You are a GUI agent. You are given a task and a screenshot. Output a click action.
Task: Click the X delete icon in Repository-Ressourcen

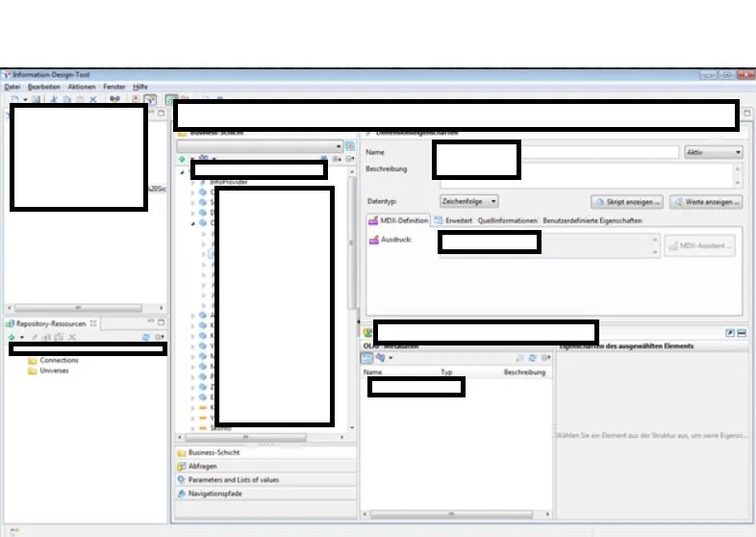(x=72, y=337)
